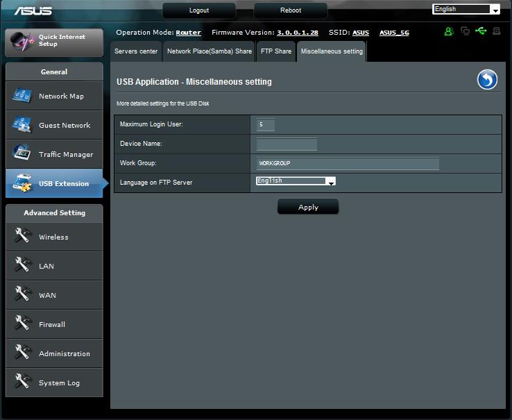Image resolution: width=512 pixels, height=420 pixels.
Task: Click the Wireless wrench icon
Action: [22, 235]
